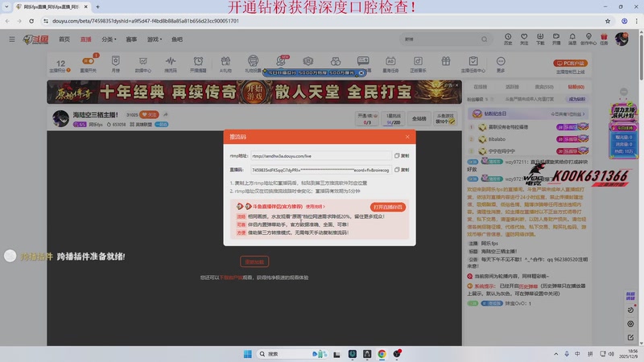The width and height of the screenshot is (644, 362).
Task: Open the 直播 nav item
Action: (86, 39)
